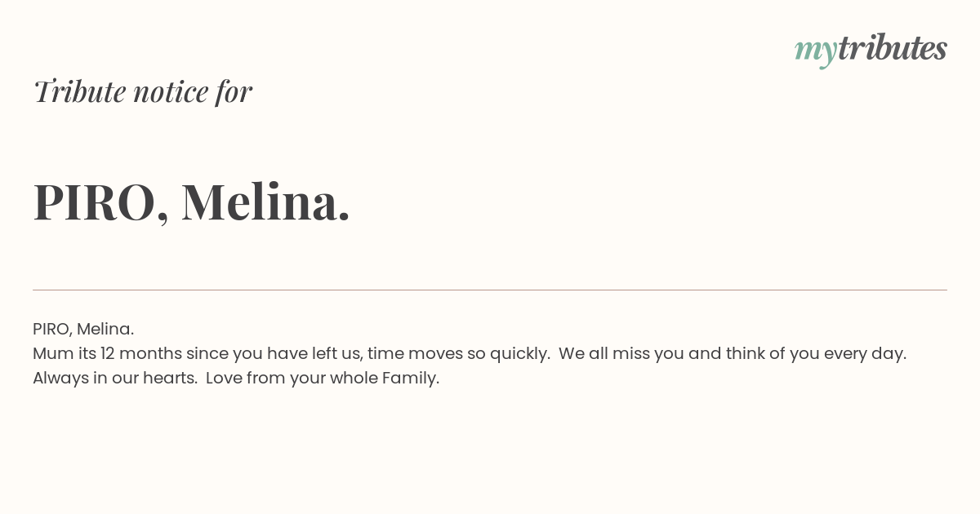Select "PIRO," in the large bold title
The height and width of the screenshot is (514, 980).
point(101,202)
